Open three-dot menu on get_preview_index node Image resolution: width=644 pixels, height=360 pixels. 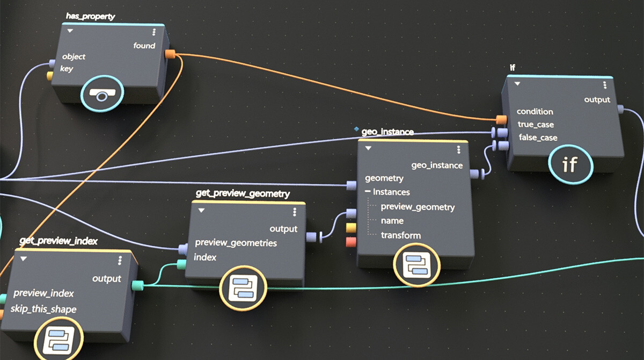pyautogui.click(x=119, y=260)
